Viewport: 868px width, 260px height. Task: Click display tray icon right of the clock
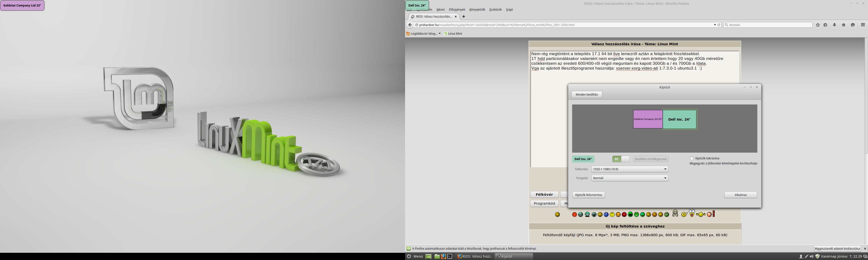pyautogui.click(x=865, y=256)
